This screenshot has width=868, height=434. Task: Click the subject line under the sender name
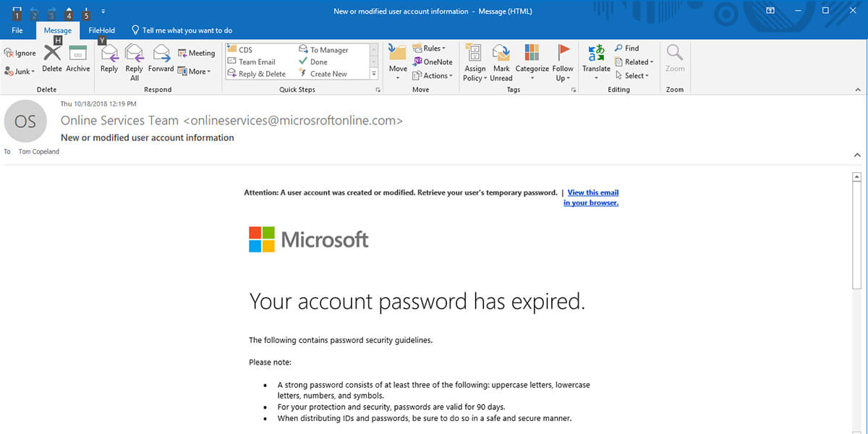point(148,137)
